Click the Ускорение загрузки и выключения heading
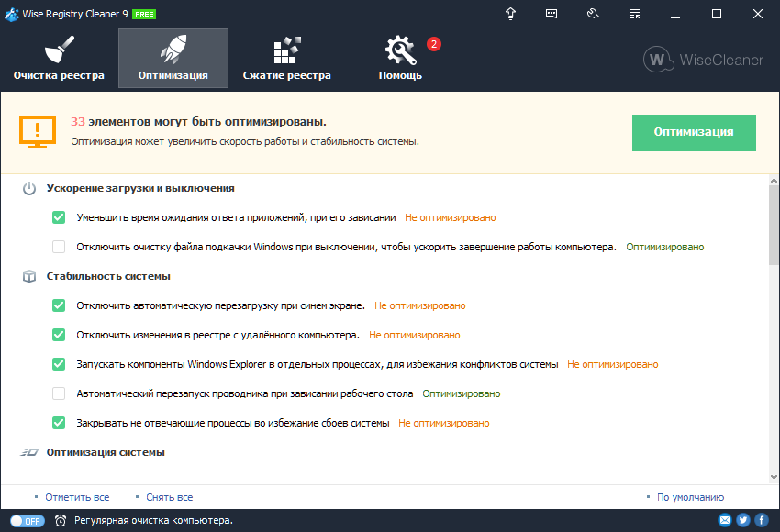The width and height of the screenshot is (780, 532). click(140, 188)
